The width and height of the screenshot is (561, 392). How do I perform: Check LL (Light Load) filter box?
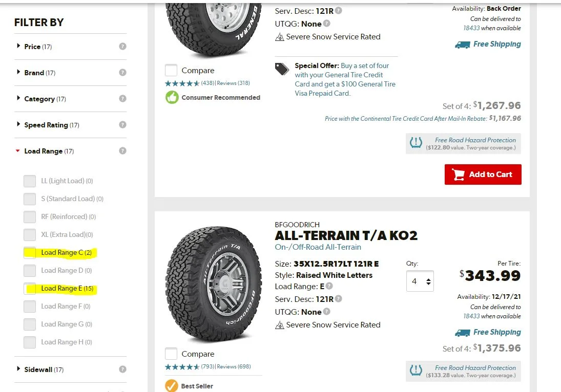click(30, 181)
